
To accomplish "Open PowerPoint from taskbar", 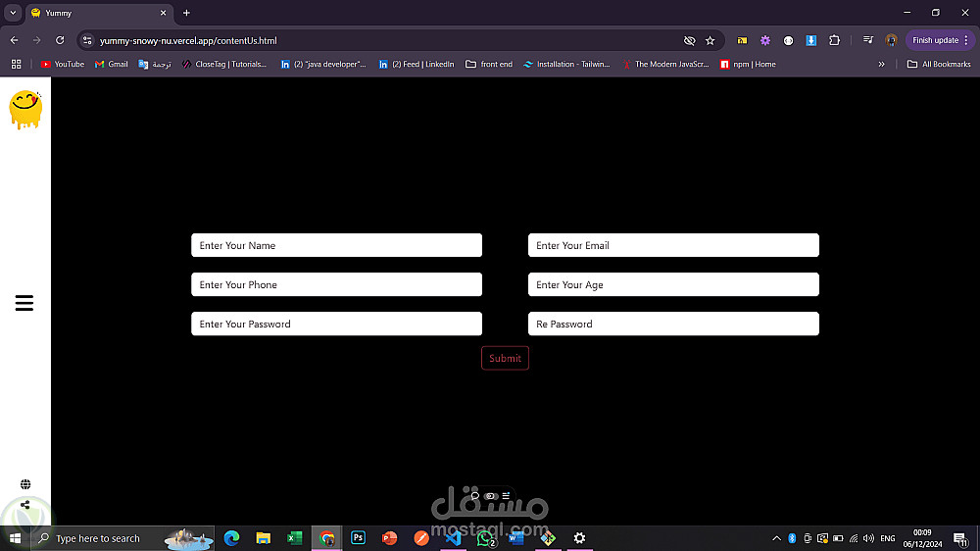I will pyautogui.click(x=389, y=538).
